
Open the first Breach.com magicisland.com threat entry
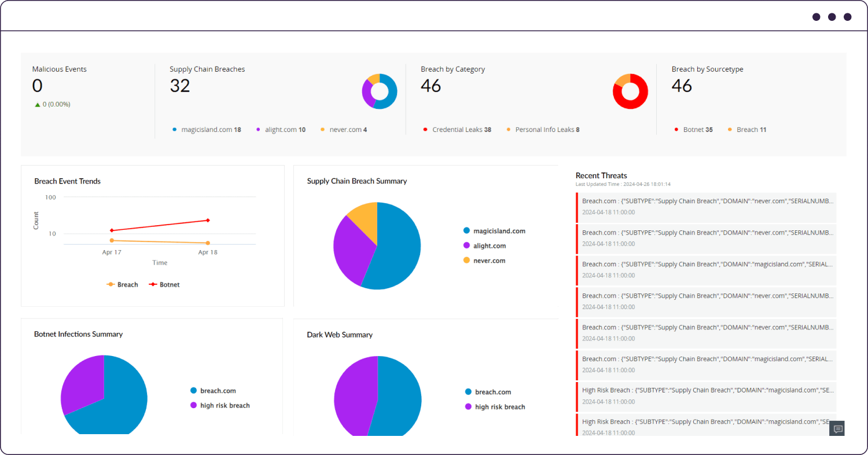click(706, 270)
